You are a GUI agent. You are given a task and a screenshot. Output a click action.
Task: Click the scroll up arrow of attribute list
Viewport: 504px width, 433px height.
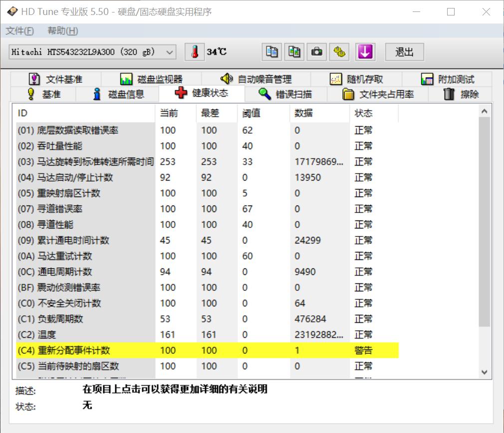485,111
